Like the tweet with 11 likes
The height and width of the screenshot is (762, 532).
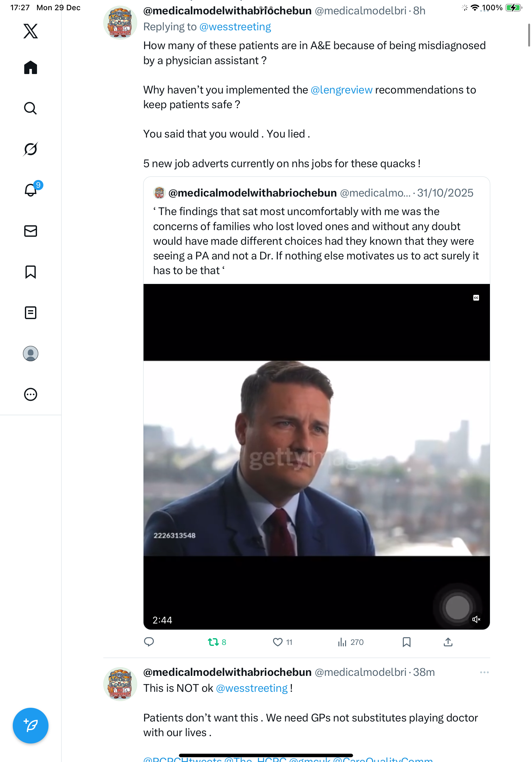click(x=277, y=642)
